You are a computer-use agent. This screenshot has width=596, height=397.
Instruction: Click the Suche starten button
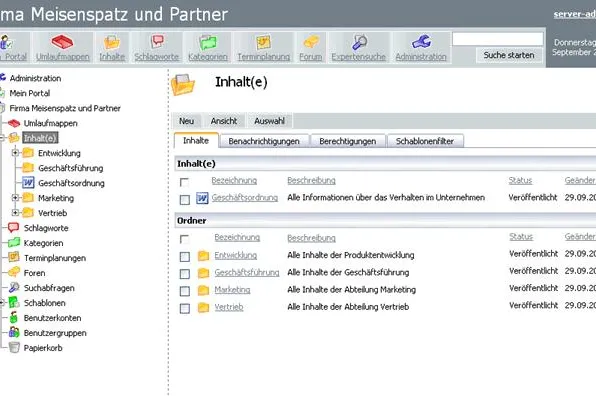coord(509,55)
